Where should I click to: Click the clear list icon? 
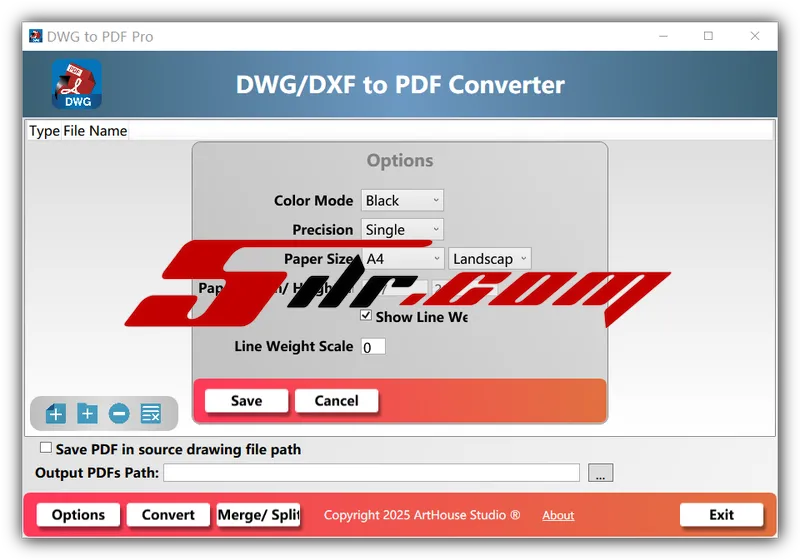click(x=151, y=413)
